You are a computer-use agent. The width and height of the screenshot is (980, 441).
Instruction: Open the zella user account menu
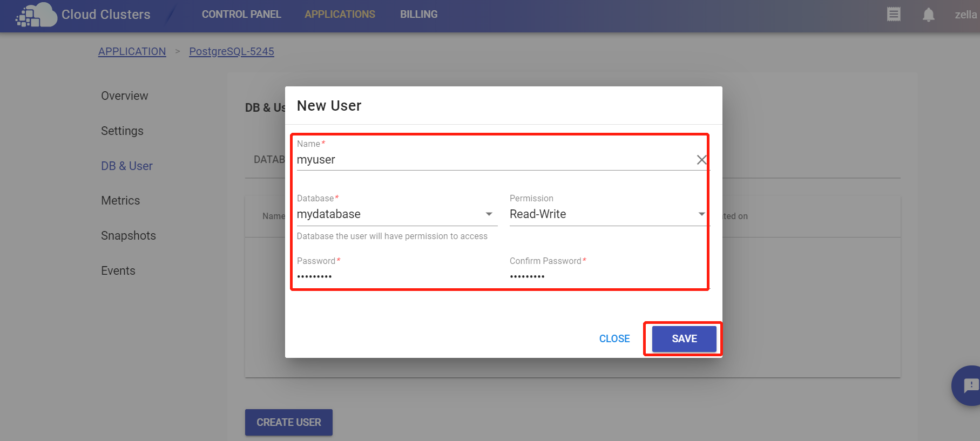[x=965, y=15]
